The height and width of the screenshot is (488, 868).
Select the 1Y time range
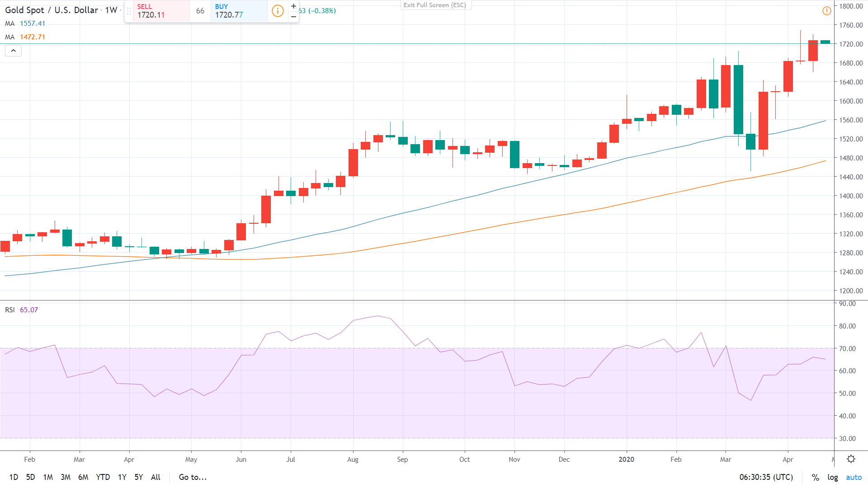tap(122, 477)
